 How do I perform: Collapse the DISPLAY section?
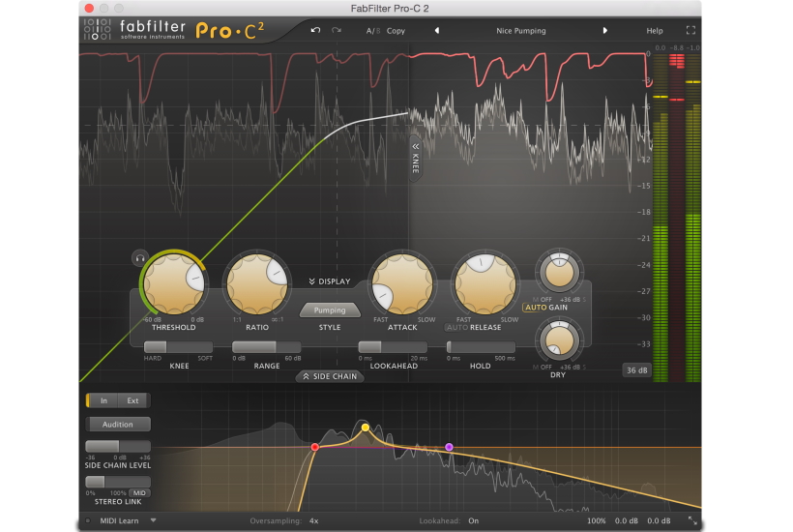coord(330,281)
